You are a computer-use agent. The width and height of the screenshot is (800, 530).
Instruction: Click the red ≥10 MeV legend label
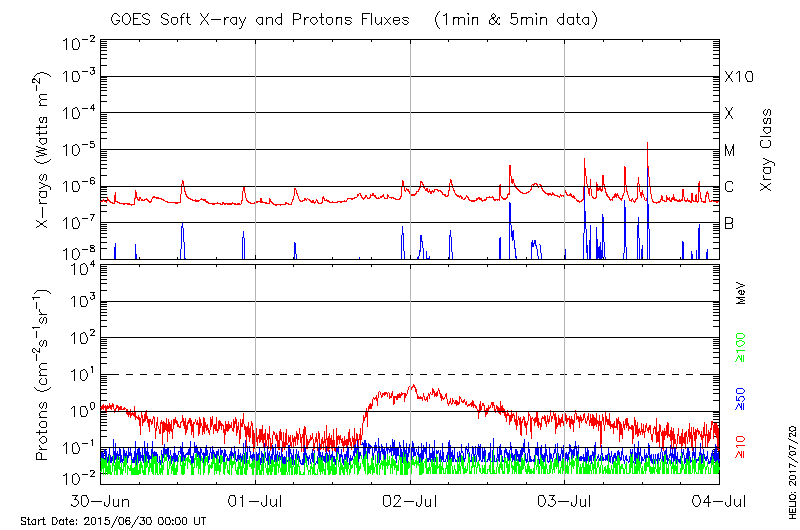pos(742,447)
